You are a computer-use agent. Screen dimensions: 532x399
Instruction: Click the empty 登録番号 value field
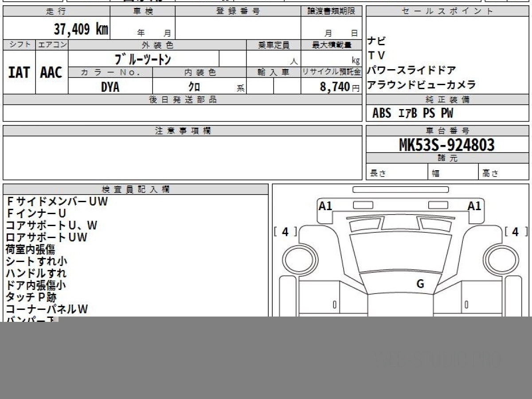click(x=238, y=28)
